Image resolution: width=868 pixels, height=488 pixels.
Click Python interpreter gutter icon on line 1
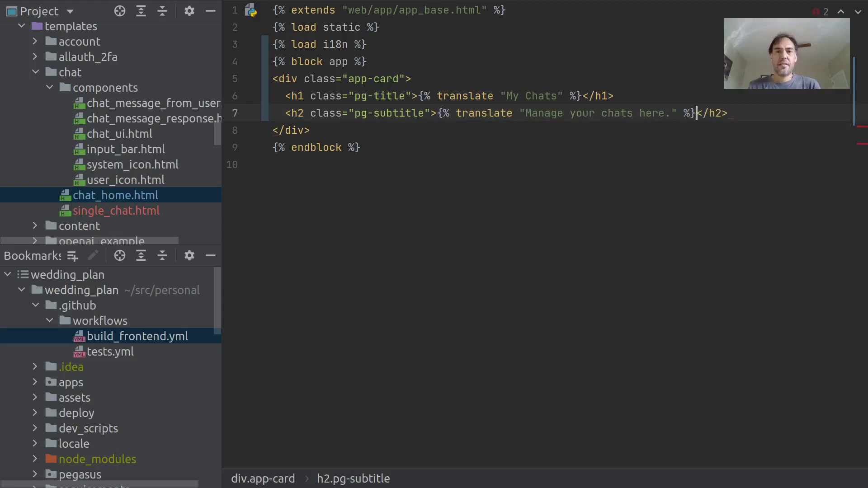click(x=251, y=10)
